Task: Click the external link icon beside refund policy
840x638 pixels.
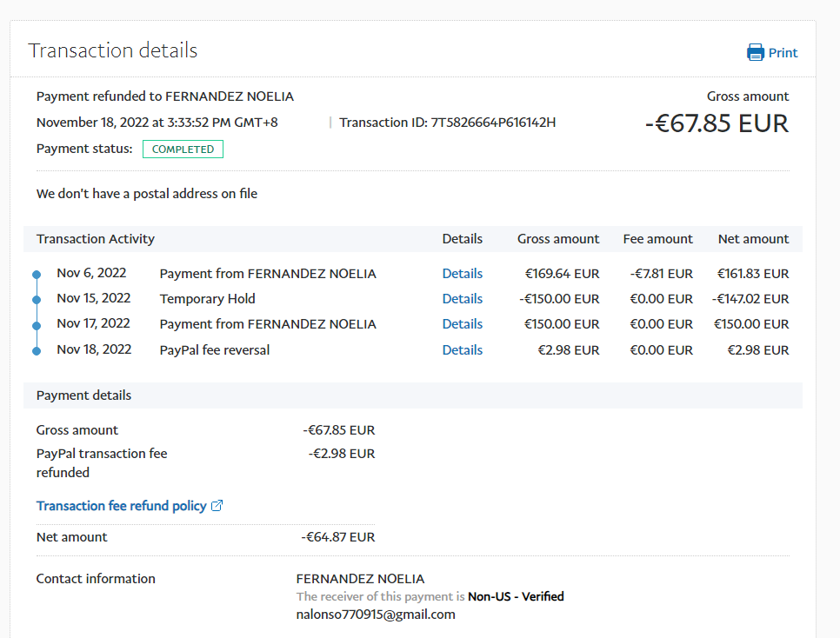Action: (x=217, y=506)
